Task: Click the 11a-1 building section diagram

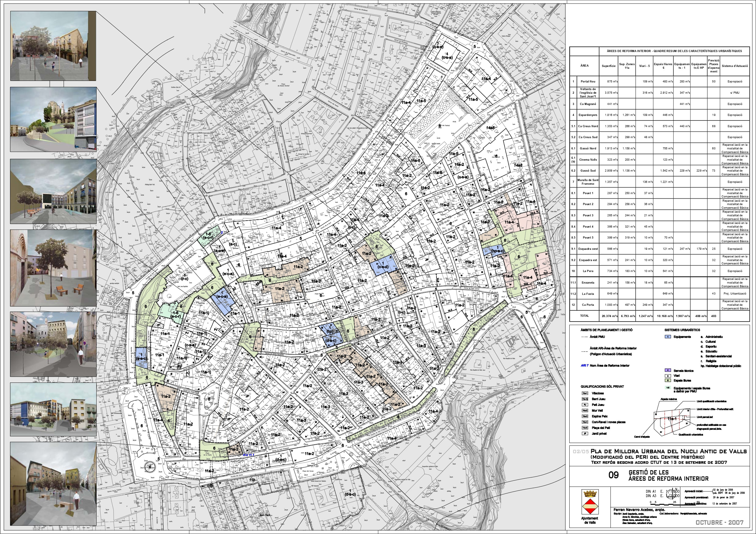Action: (x=672, y=420)
